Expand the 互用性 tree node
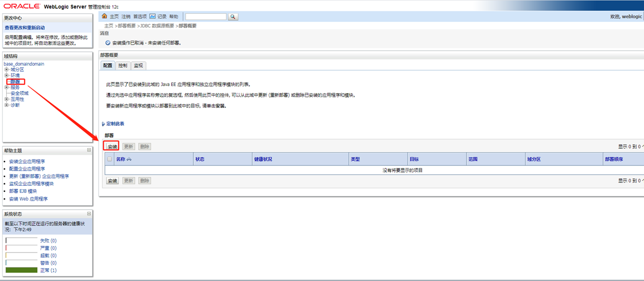 [x=7, y=99]
